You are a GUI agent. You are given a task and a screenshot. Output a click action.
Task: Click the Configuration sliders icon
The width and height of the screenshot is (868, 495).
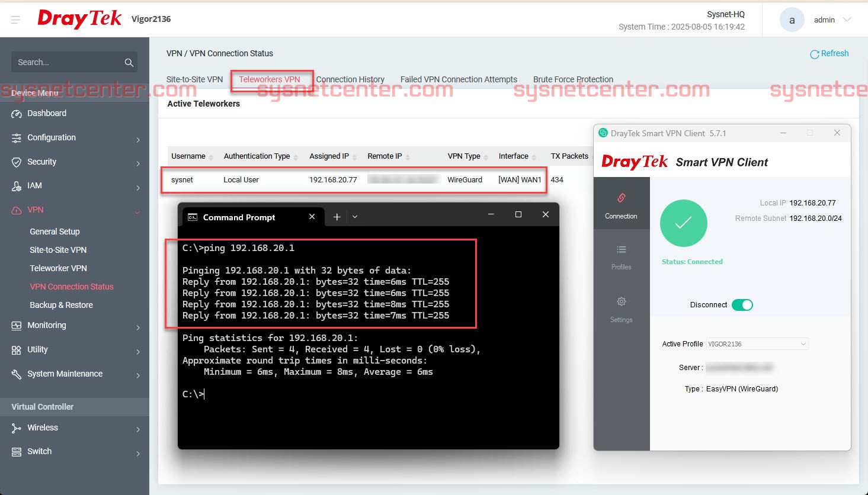(x=17, y=138)
